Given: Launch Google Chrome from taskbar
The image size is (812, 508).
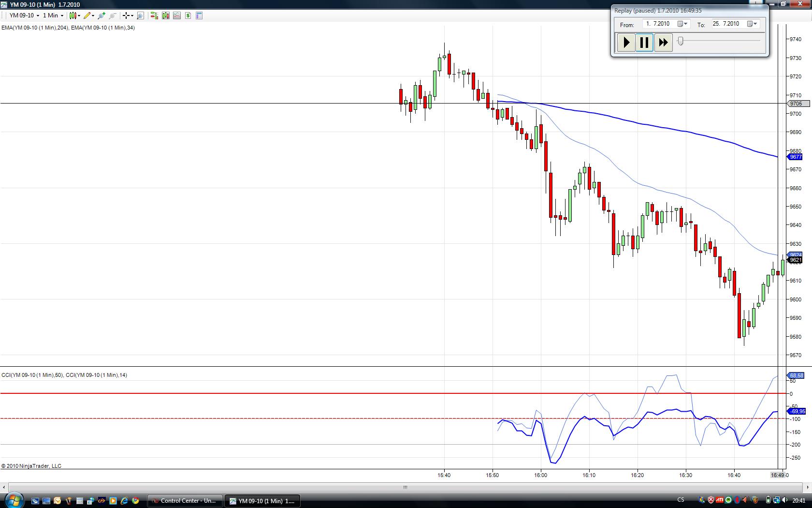Looking at the screenshot, I should coord(135,501).
